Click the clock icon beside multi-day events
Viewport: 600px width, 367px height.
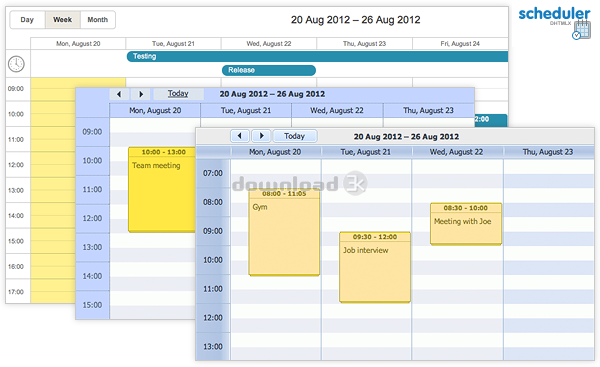[x=16, y=64]
